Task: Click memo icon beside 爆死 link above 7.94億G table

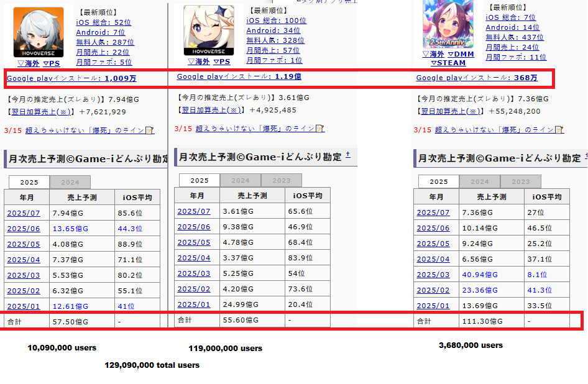Action: [x=150, y=130]
